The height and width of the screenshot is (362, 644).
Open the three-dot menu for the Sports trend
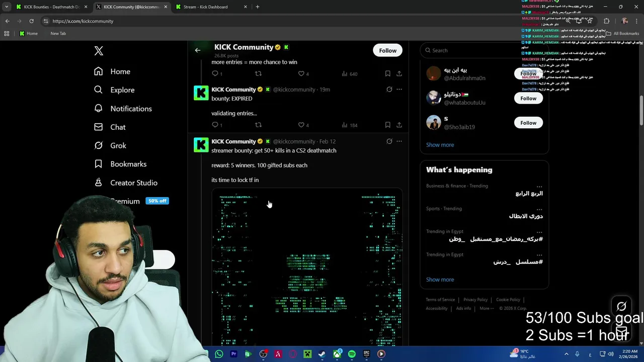click(539, 209)
